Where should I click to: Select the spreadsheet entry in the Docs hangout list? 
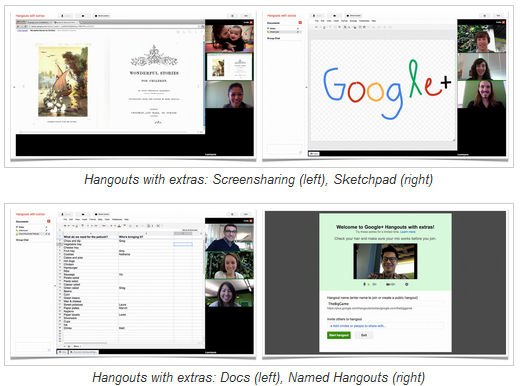coord(32,234)
